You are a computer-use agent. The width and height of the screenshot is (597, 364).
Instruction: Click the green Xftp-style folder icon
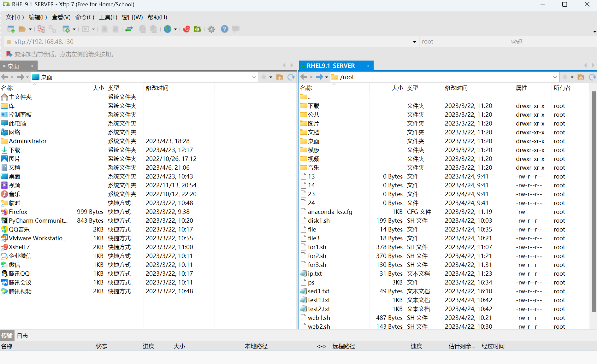(198, 29)
